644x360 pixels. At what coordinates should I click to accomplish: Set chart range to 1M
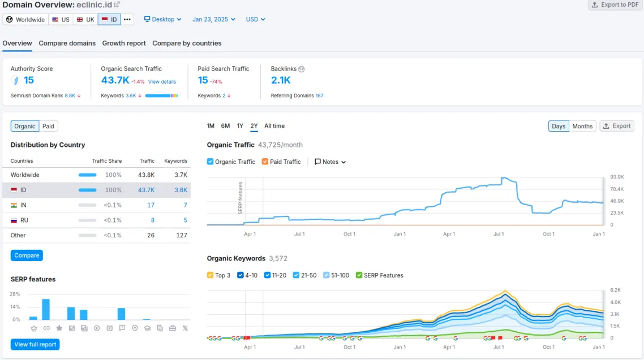[x=211, y=126]
